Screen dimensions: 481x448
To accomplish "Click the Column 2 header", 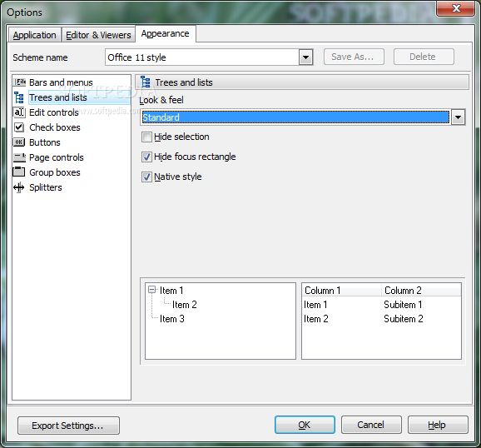I will coord(421,290).
